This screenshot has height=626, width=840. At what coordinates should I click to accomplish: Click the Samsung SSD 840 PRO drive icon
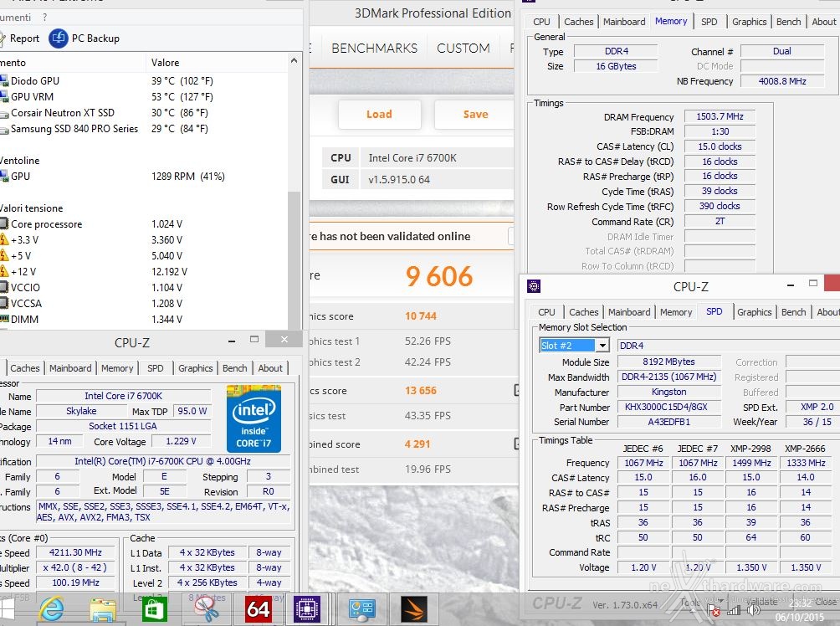click(x=4, y=129)
